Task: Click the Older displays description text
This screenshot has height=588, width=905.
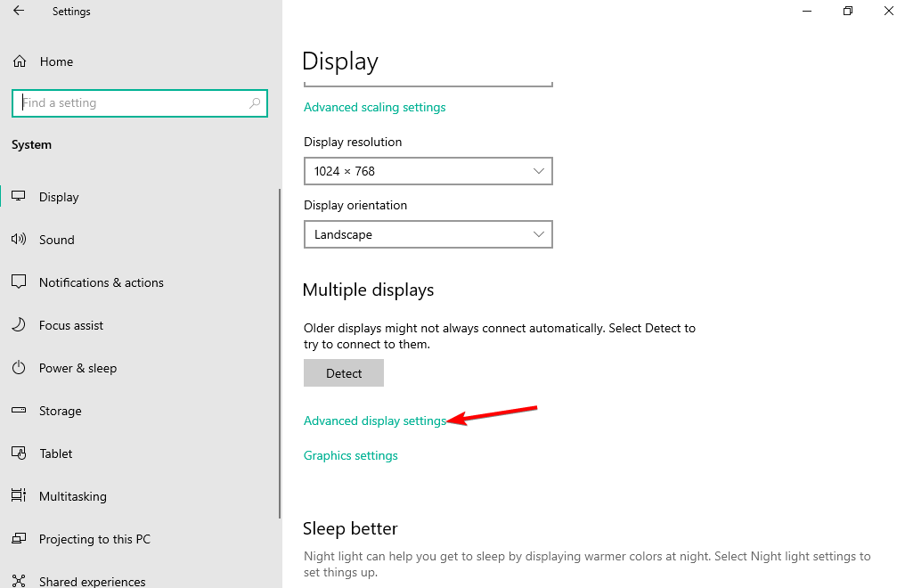Action: (x=499, y=336)
